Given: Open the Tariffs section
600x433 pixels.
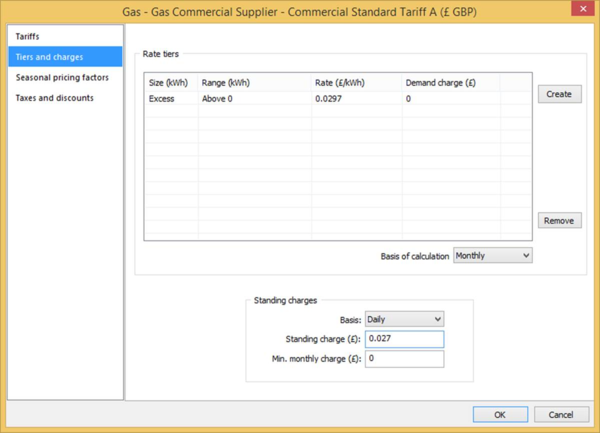Looking at the screenshot, I should point(28,36).
